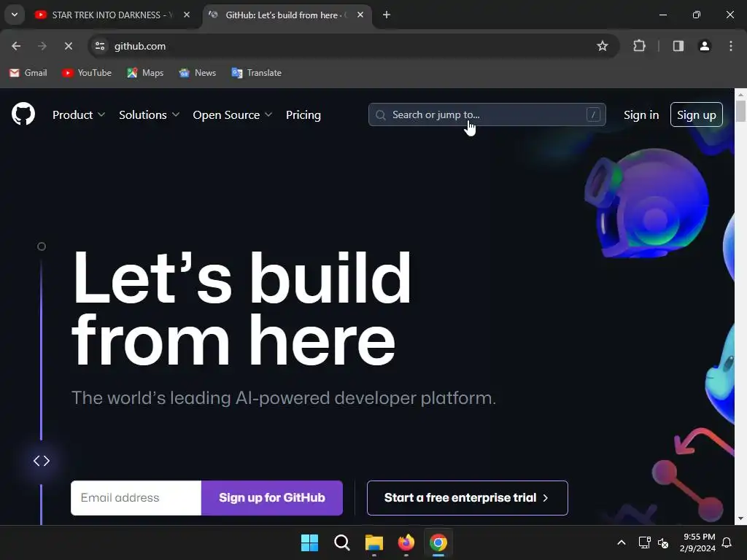This screenshot has height=560, width=747.
Task: Switch to Star Trek Into Darkness tab
Action: pos(113,15)
